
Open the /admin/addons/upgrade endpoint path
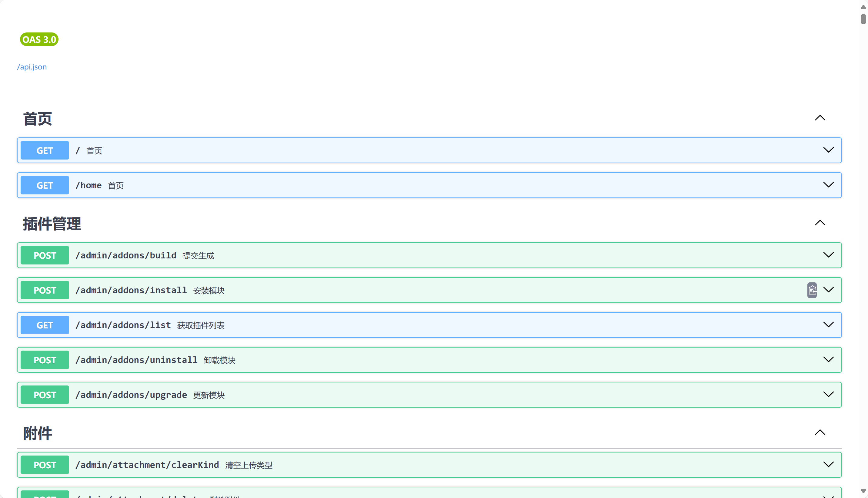tap(131, 395)
